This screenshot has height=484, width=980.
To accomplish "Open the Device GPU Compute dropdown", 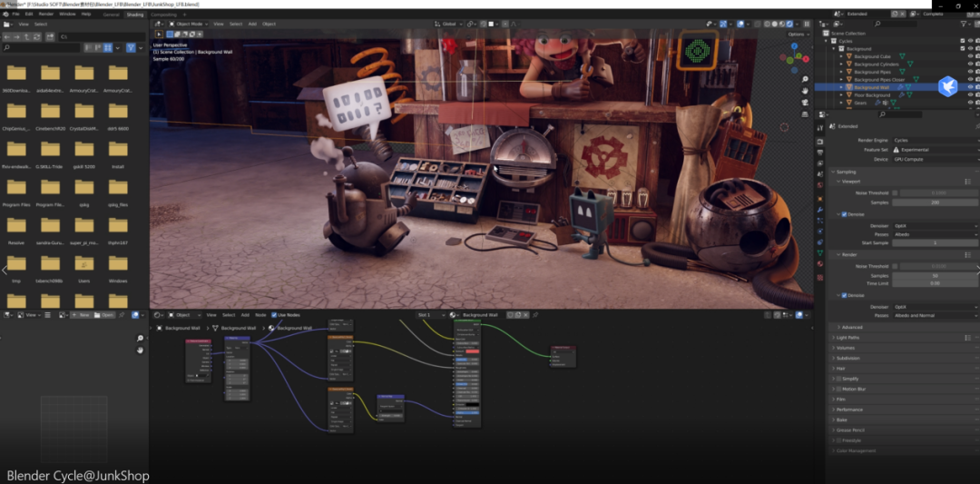I will (x=936, y=159).
